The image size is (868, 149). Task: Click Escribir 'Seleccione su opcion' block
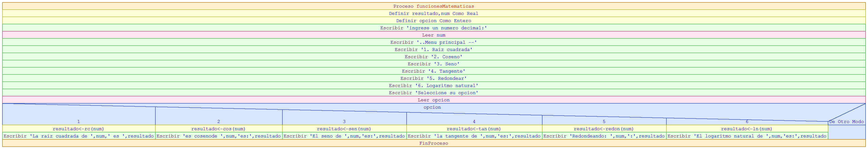point(434,93)
